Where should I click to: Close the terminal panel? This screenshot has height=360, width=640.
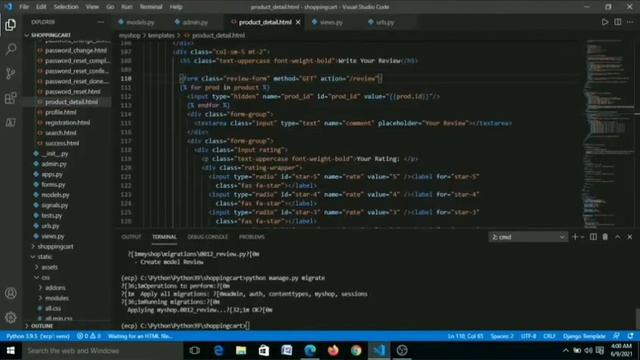point(630,237)
